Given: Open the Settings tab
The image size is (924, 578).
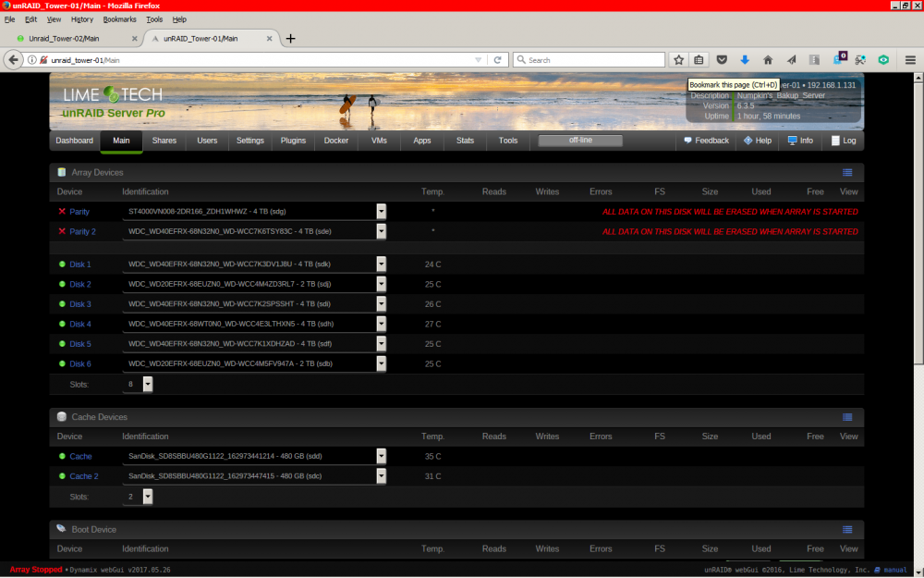Looking at the screenshot, I should [249, 141].
